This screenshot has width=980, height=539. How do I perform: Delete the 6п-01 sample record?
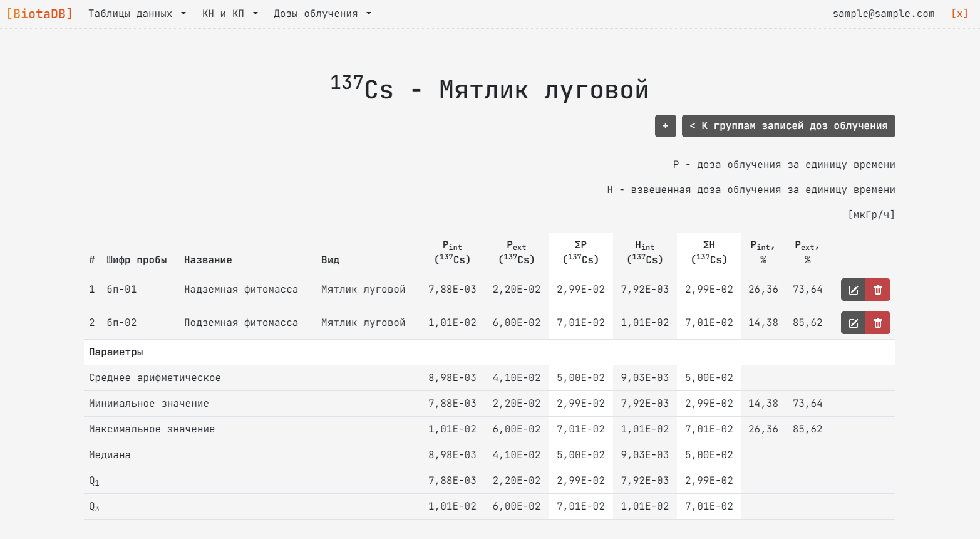click(877, 290)
